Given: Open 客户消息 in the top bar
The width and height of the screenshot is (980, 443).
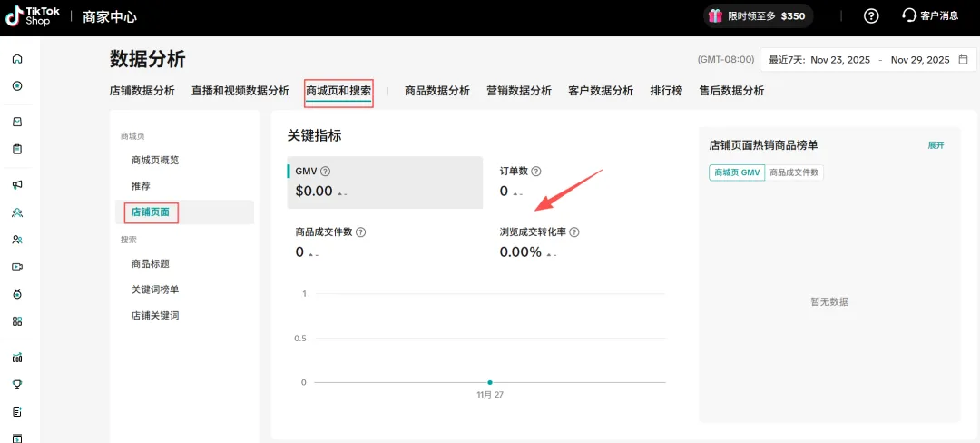Looking at the screenshot, I should [930, 15].
